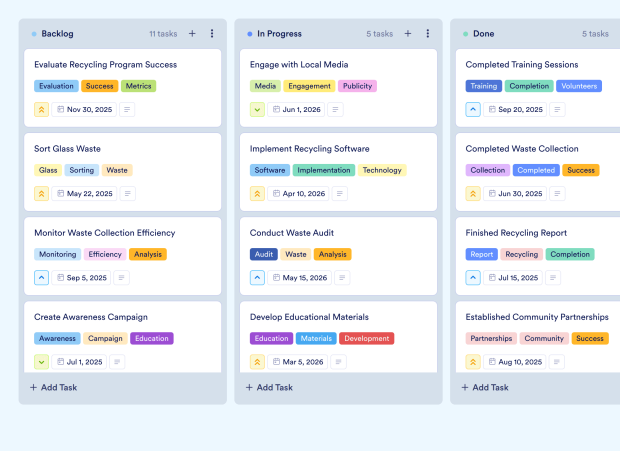Click the orange Success tag in Backlog
The width and height of the screenshot is (620, 451).
(99, 86)
